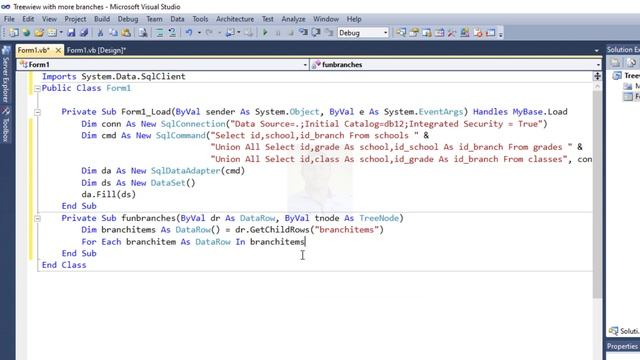The width and height of the screenshot is (640, 360).
Task: Click the Step Over icon
Action: (x=316, y=33)
